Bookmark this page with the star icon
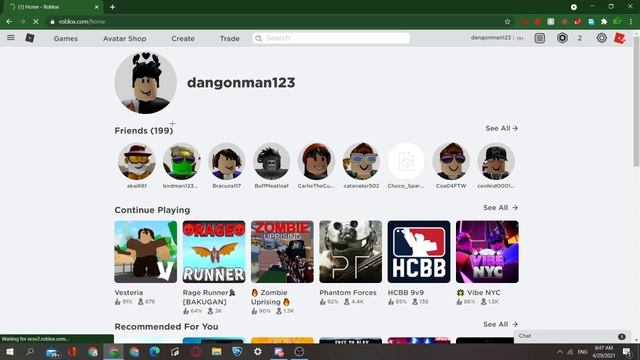Screen dimensions: 640x360 tap(507, 22)
